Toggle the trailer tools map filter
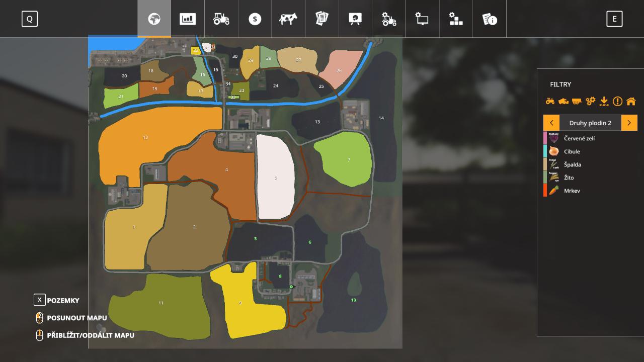644x362 pixels. 577,101
